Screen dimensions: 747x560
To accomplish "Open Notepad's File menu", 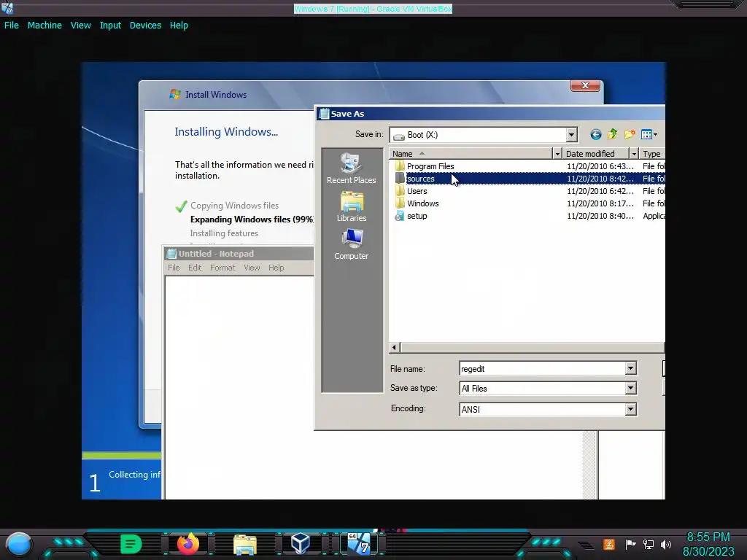I will point(174,268).
